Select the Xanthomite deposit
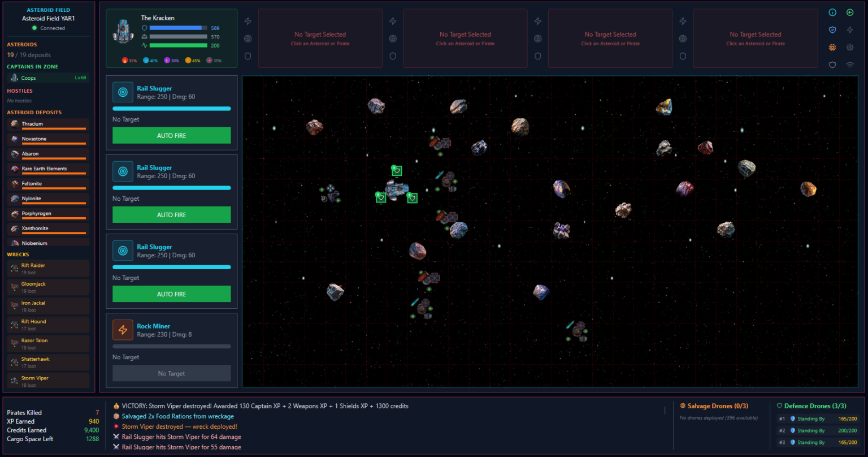The height and width of the screenshot is (457, 868). tap(48, 229)
